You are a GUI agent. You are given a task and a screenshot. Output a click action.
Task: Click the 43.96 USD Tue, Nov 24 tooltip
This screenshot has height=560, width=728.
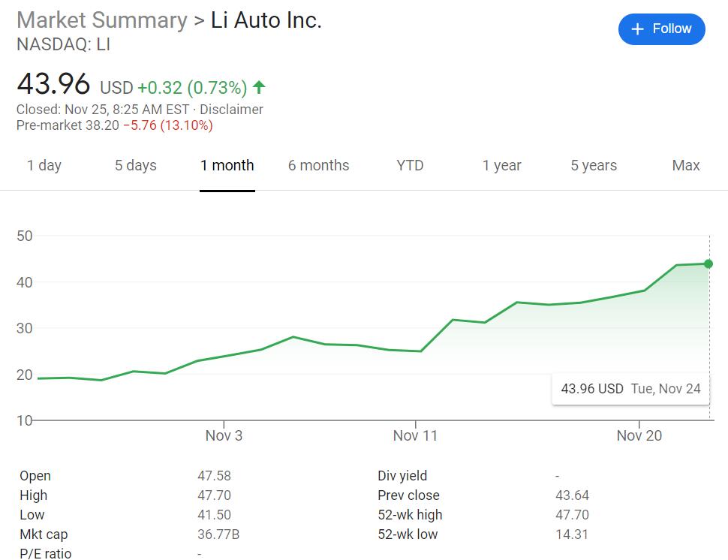coord(630,389)
